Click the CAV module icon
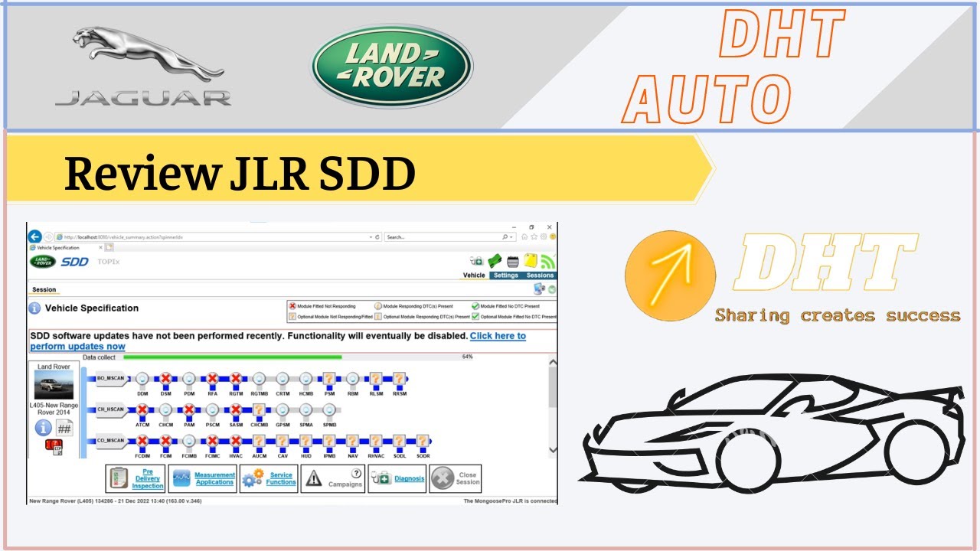This screenshot has width=980, height=551. tap(283, 441)
